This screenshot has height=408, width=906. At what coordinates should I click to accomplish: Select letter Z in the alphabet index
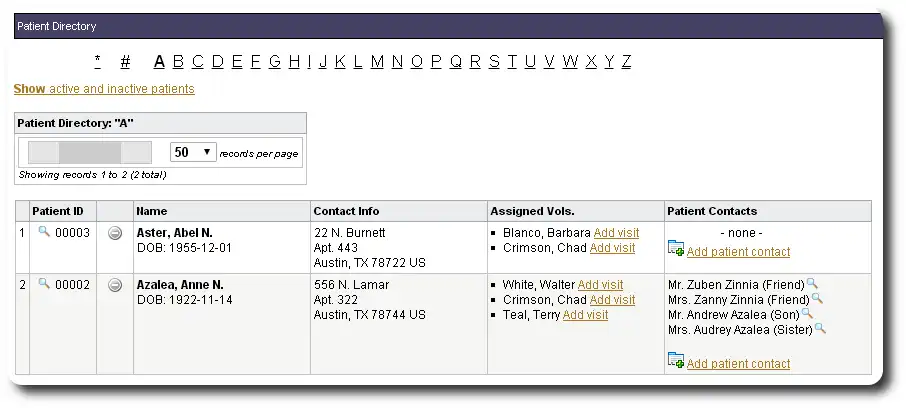pyautogui.click(x=626, y=62)
